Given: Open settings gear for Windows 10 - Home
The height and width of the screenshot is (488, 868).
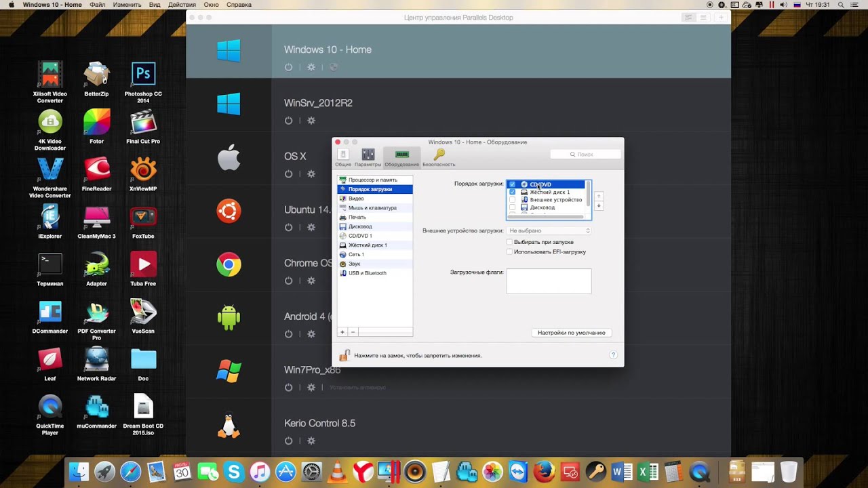Looking at the screenshot, I should tap(311, 67).
